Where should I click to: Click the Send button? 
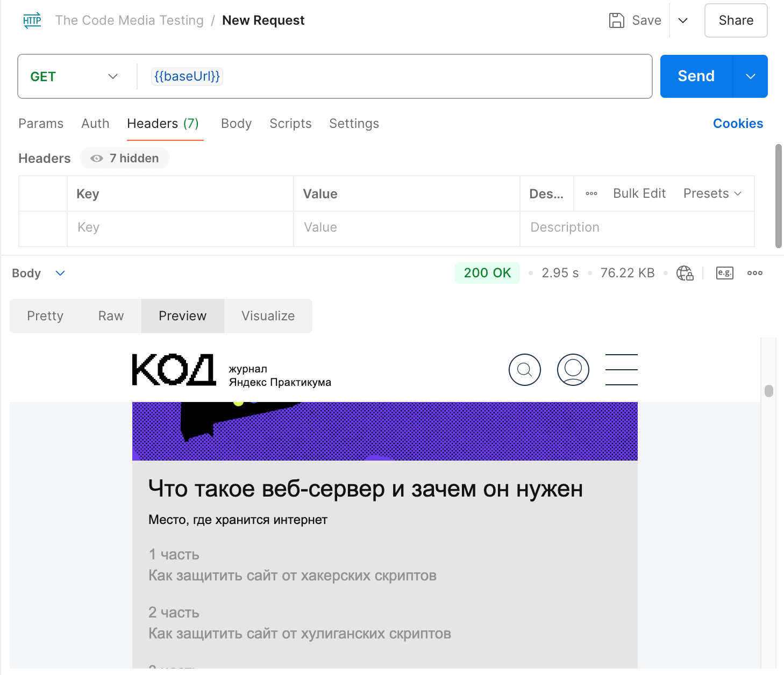(x=695, y=76)
